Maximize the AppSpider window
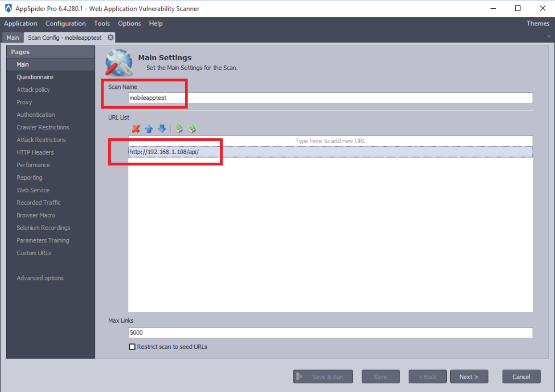This screenshot has width=555, height=392. click(x=517, y=8)
